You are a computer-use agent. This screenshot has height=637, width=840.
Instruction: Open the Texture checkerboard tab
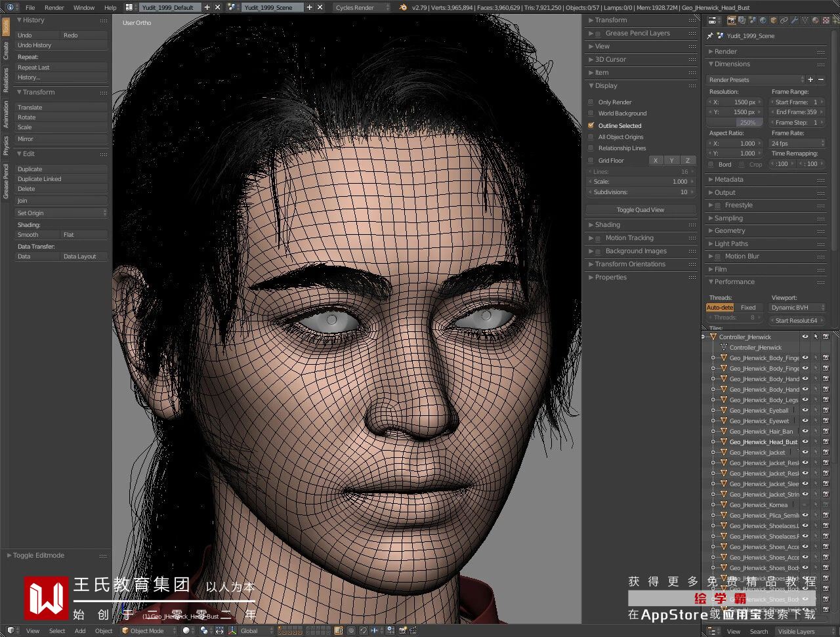pos(826,21)
